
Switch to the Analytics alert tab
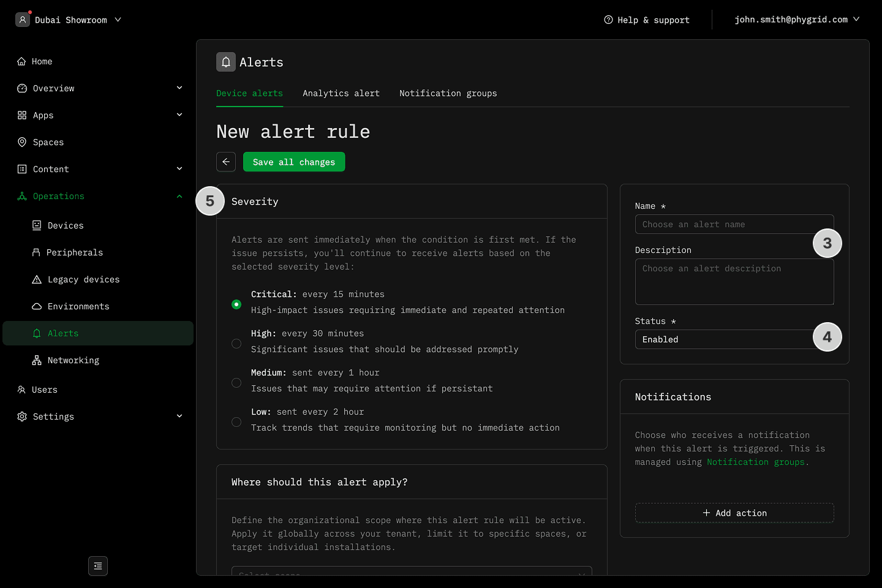tap(341, 93)
